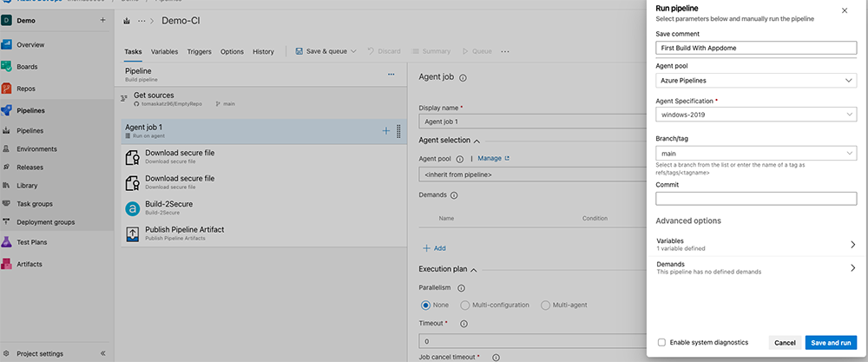
Task: Switch to the History tab
Action: [263, 51]
